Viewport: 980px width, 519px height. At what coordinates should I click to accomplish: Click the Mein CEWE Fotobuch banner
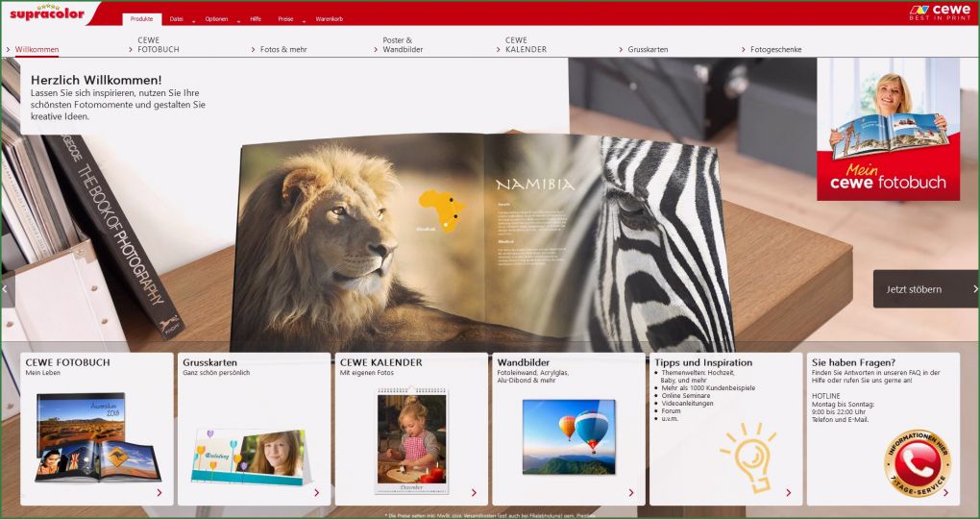pyautogui.click(x=888, y=129)
